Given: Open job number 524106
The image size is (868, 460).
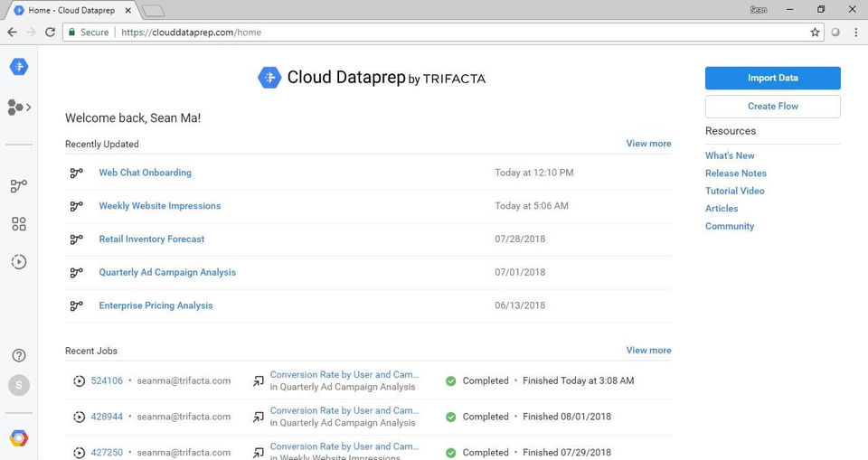Looking at the screenshot, I should tap(107, 380).
